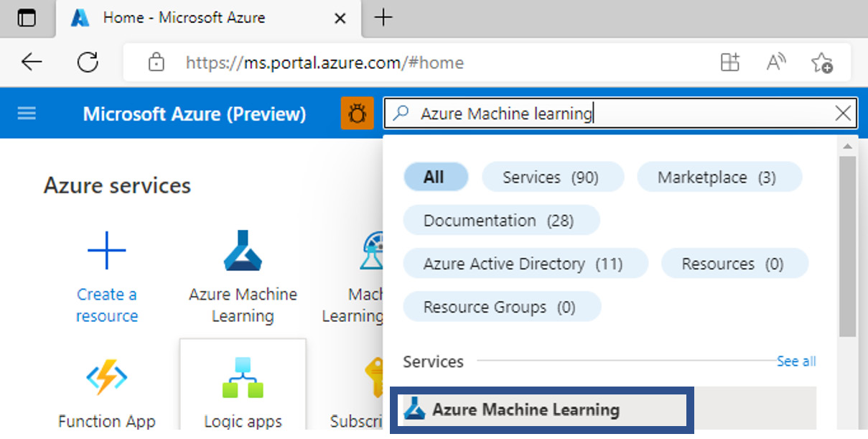Focus the Azure search box text

(x=507, y=114)
